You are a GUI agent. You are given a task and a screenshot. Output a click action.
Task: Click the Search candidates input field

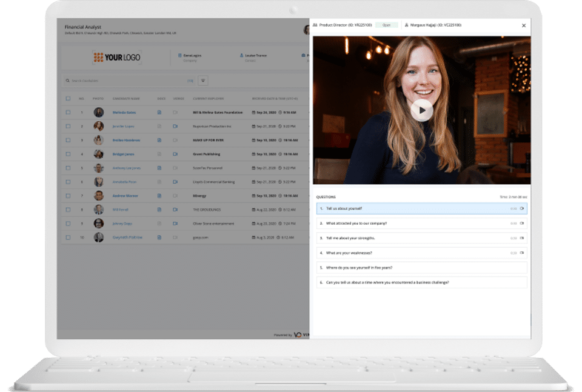coord(130,81)
